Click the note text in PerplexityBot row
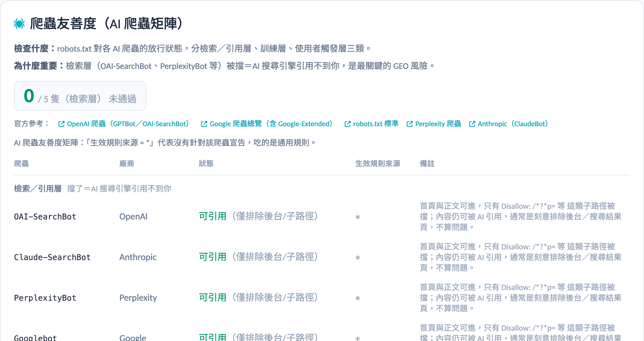The width and height of the screenshot is (644, 341). [521, 298]
